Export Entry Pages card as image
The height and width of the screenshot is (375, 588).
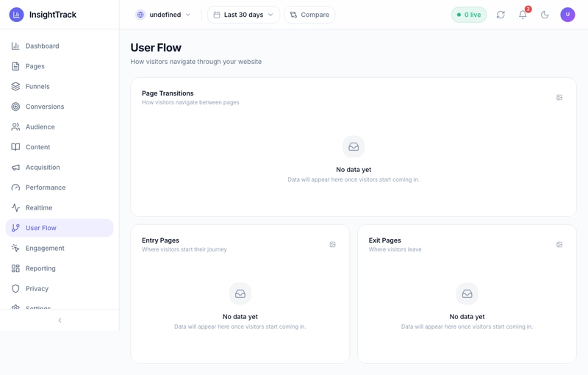332,245
